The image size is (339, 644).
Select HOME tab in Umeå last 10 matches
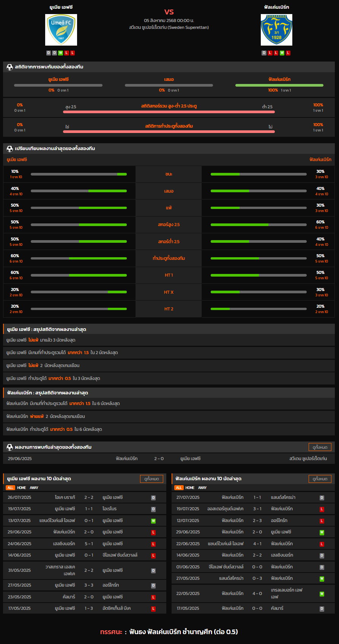pos(22,488)
